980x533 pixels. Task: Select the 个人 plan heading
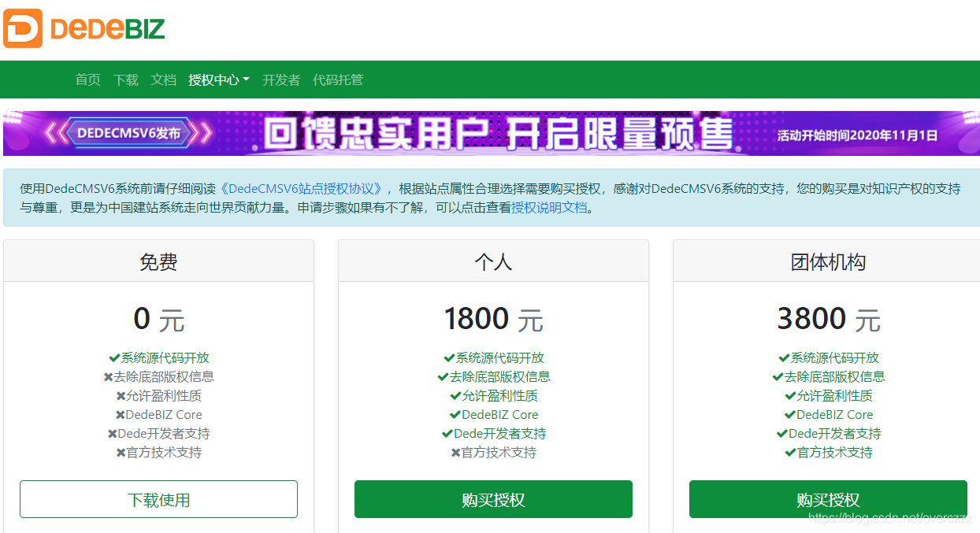tap(493, 262)
